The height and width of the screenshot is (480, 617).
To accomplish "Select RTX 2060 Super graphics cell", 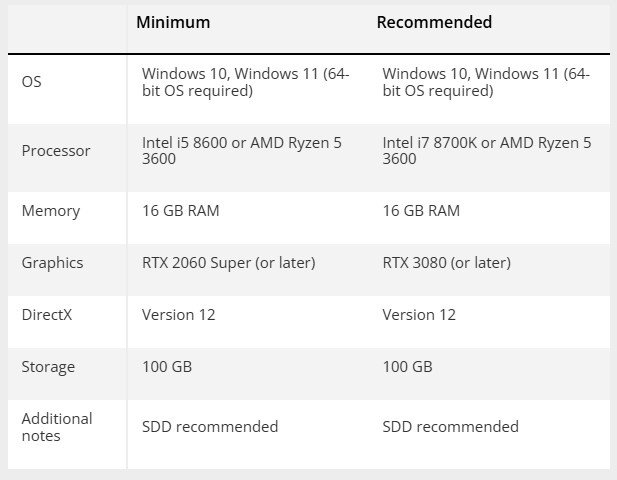I will pos(229,263).
